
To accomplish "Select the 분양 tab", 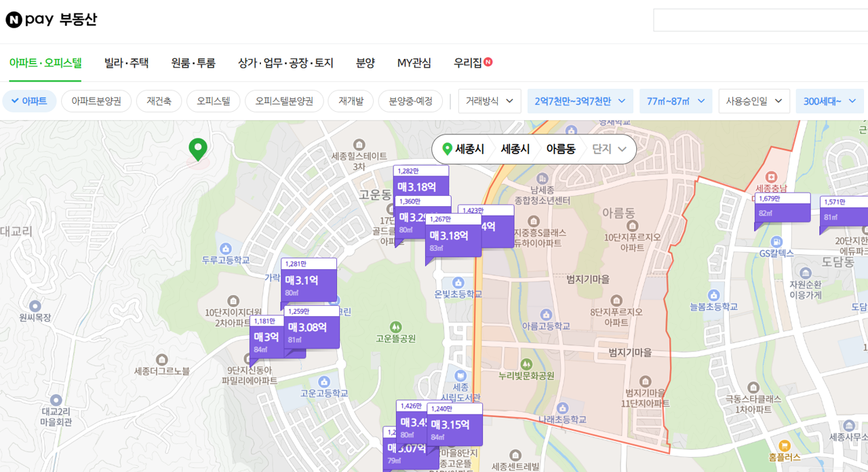I will click(366, 62).
